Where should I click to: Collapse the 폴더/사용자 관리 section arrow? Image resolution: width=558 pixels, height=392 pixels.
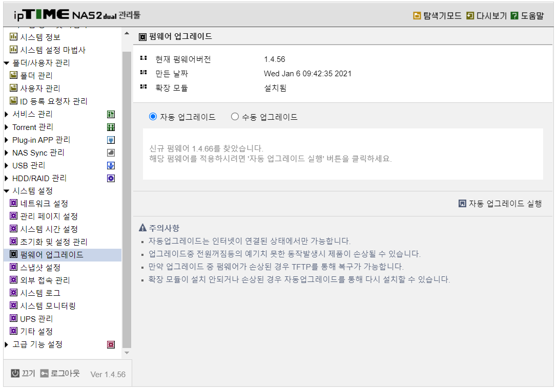pyautogui.click(x=7, y=63)
